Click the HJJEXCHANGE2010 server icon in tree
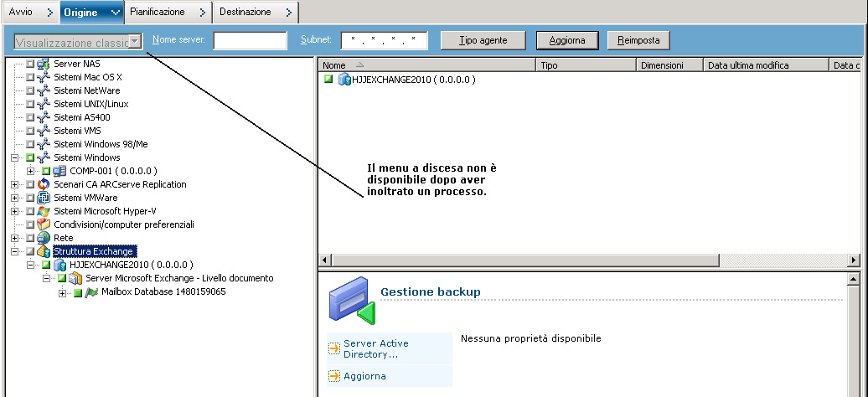Screen dimensions: 868x397 click(59, 265)
